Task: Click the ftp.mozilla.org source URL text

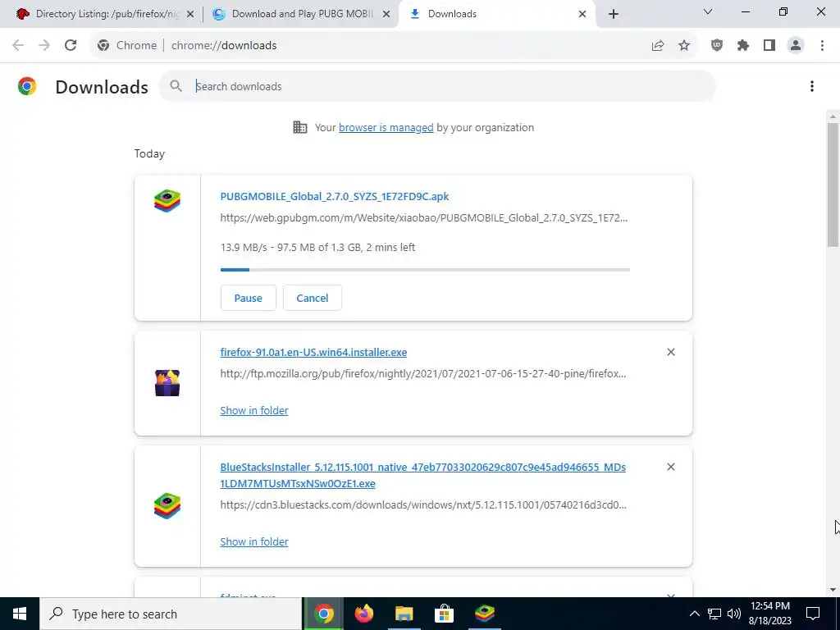Action: pyautogui.click(x=422, y=374)
